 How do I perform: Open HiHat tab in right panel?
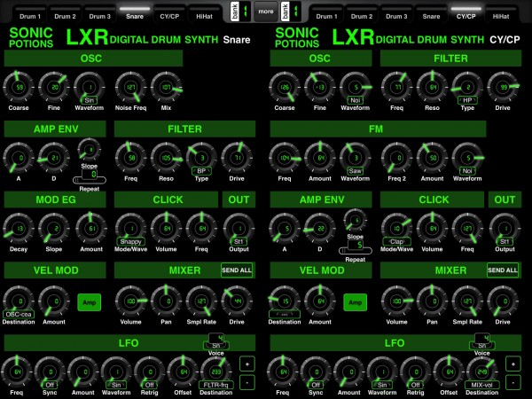click(501, 14)
